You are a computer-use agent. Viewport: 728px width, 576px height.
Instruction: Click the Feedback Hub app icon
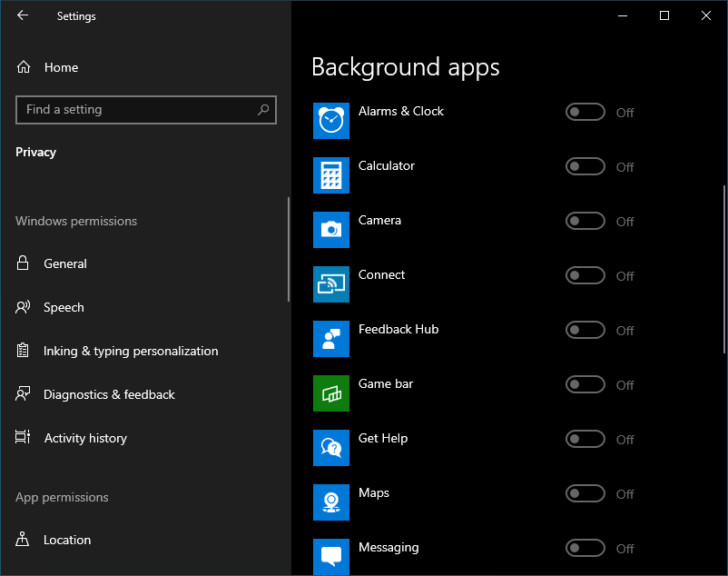pyautogui.click(x=331, y=339)
